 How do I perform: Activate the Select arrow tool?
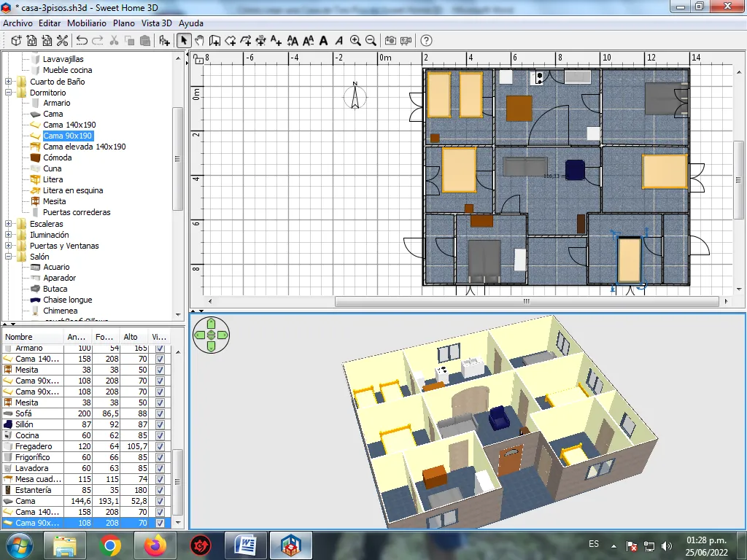pos(184,41)
